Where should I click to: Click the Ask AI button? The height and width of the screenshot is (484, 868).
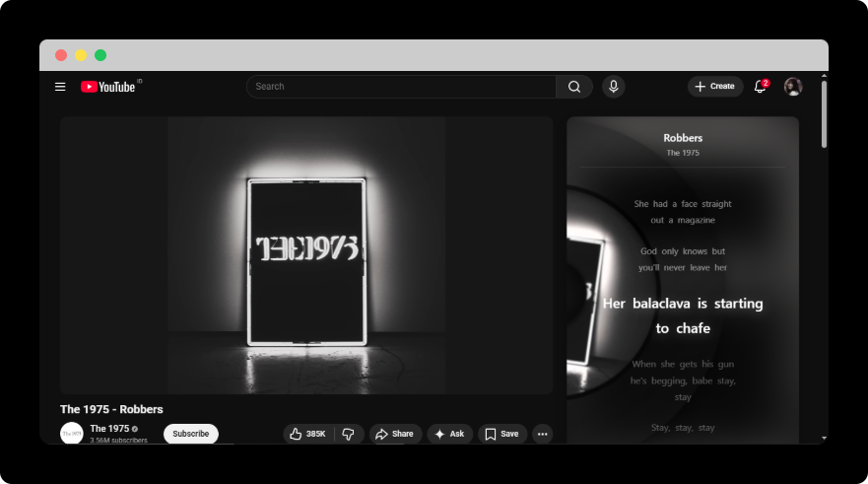[449, 434]
